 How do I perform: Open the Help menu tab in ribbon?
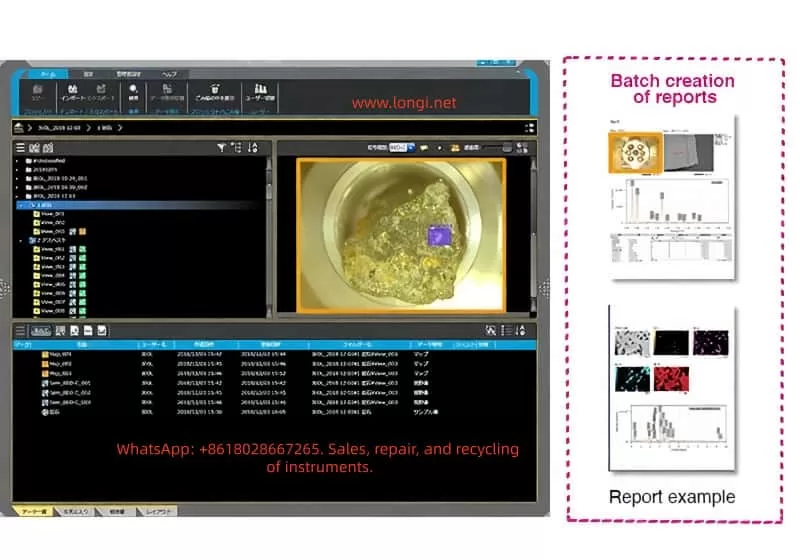click(x=170, y=74)
